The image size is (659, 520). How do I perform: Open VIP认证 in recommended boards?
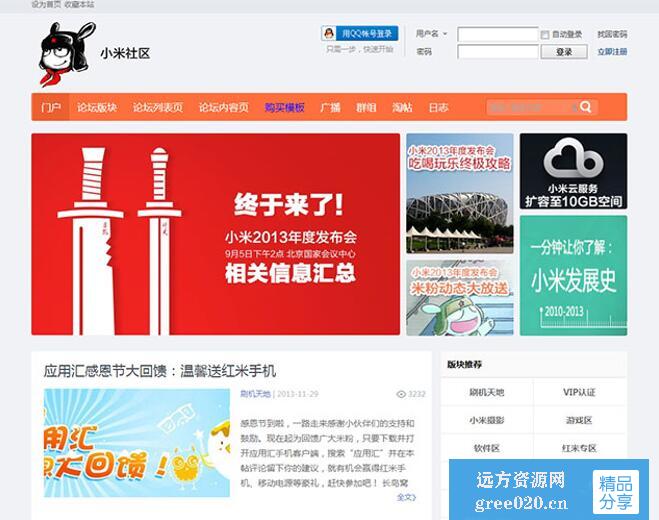tap(579, 392)
